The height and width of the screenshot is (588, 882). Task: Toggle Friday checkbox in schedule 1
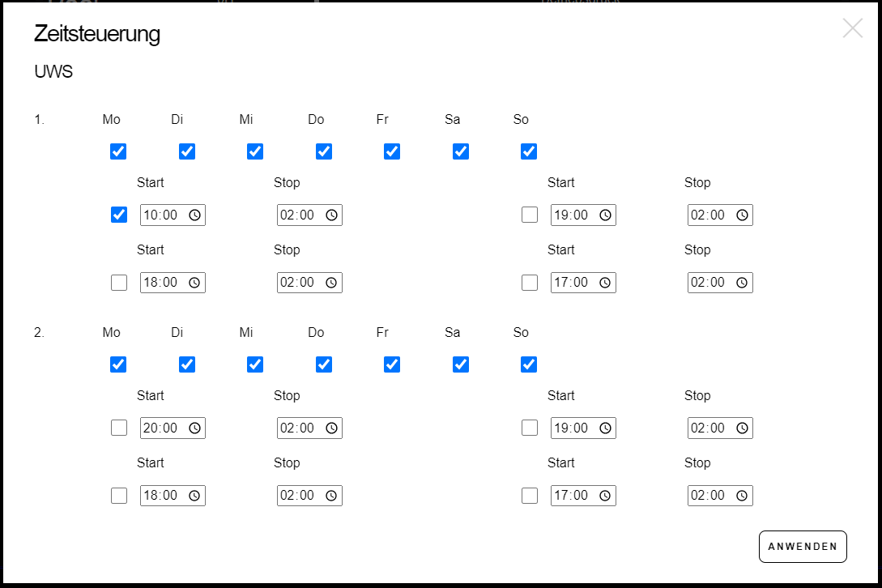[x=392, y=151]
